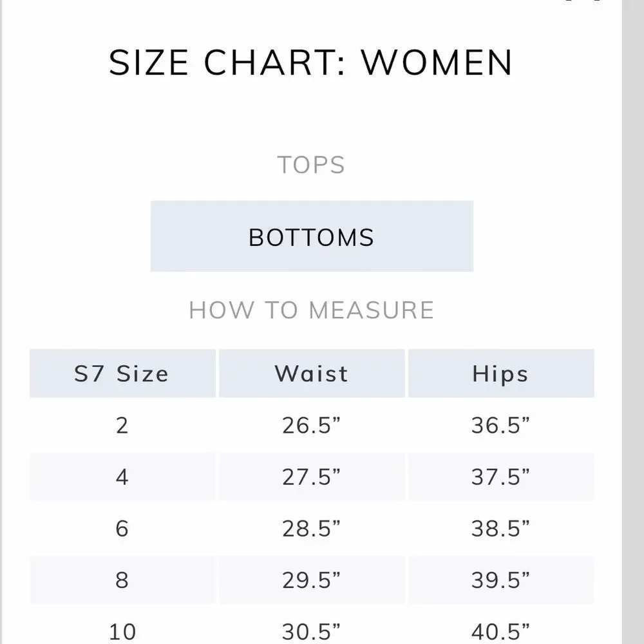
Task: Click the 37.5" hips value
Action: click(500, 477)
